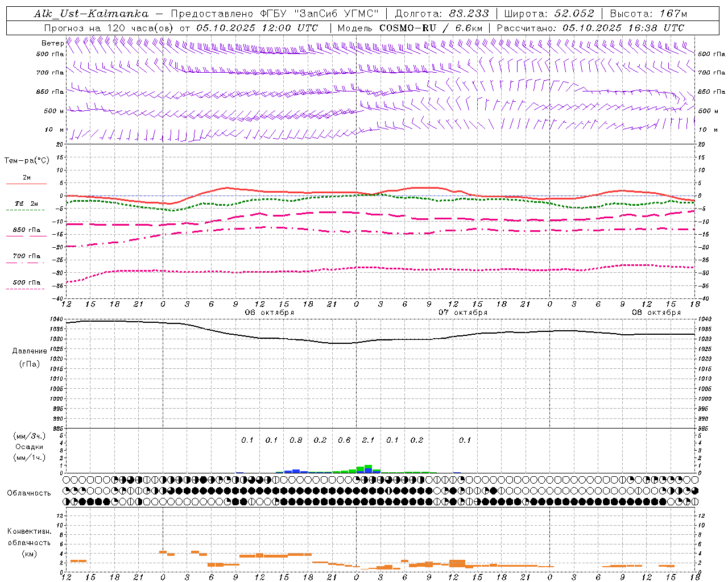Click the latitude value Широта: 52.052

pyautogui.click(x=549, y=14)
